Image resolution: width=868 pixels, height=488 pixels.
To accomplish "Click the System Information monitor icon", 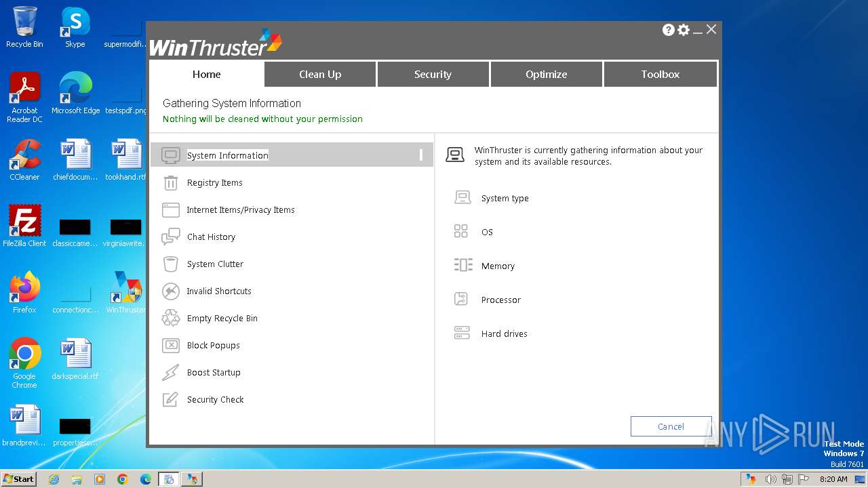I will click(x=171, y=155).
